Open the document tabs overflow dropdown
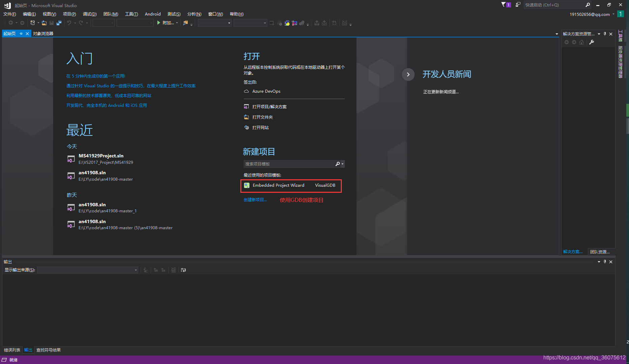 coord(557,34)
